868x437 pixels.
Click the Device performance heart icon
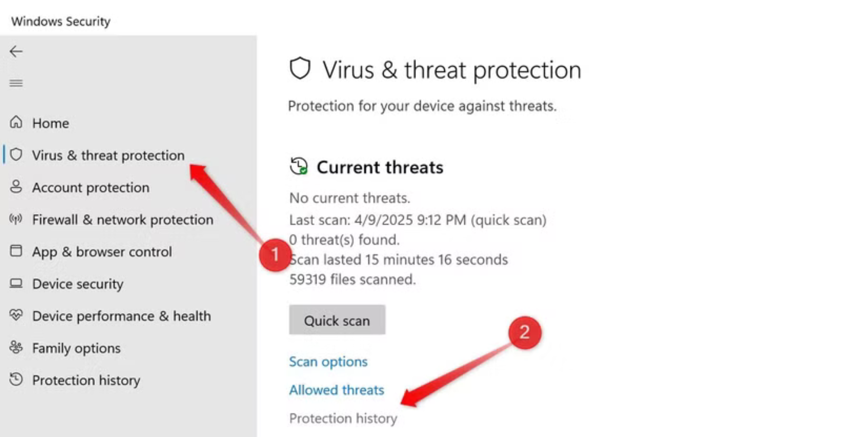click(16, 315)
